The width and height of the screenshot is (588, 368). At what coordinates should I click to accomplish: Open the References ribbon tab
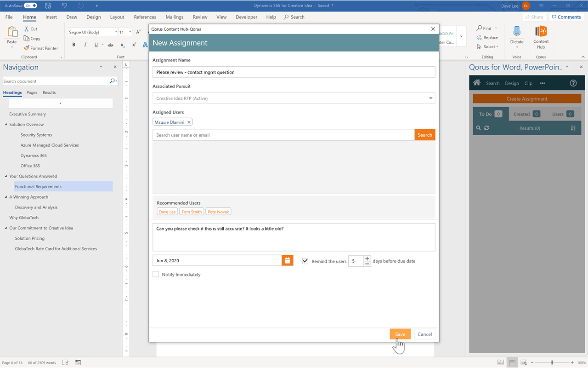point(145,17)
